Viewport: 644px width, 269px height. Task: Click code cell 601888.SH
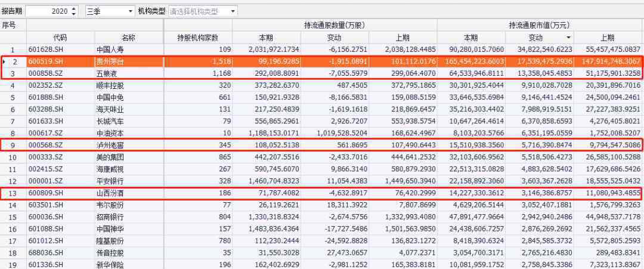click(60, 98)
